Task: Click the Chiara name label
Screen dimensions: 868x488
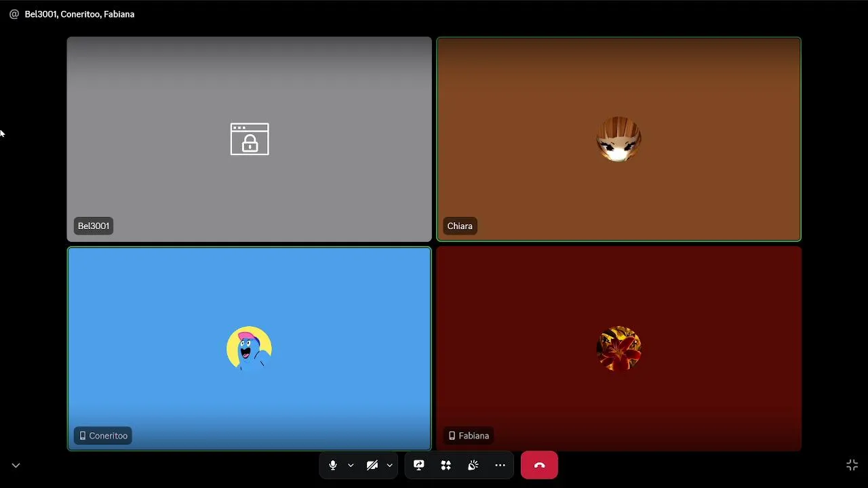Action: pos(460,226)
